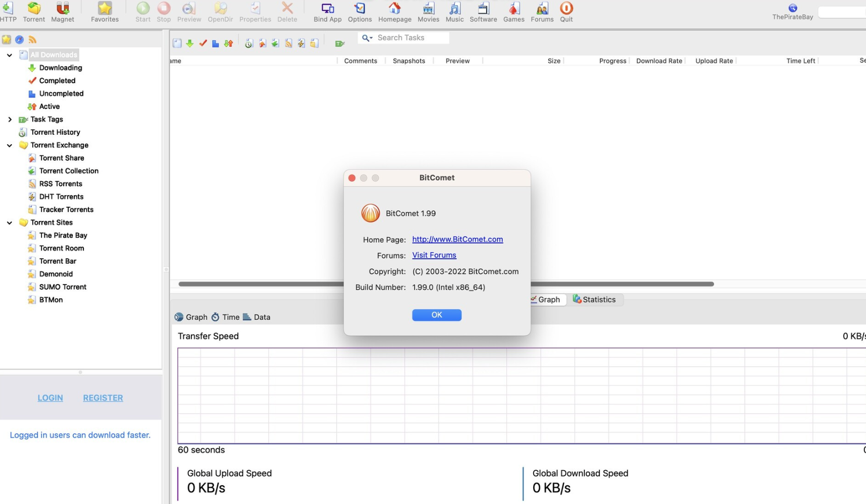
Task: Open the BitComet.com home page link
Action: click(x=457, y=240)
